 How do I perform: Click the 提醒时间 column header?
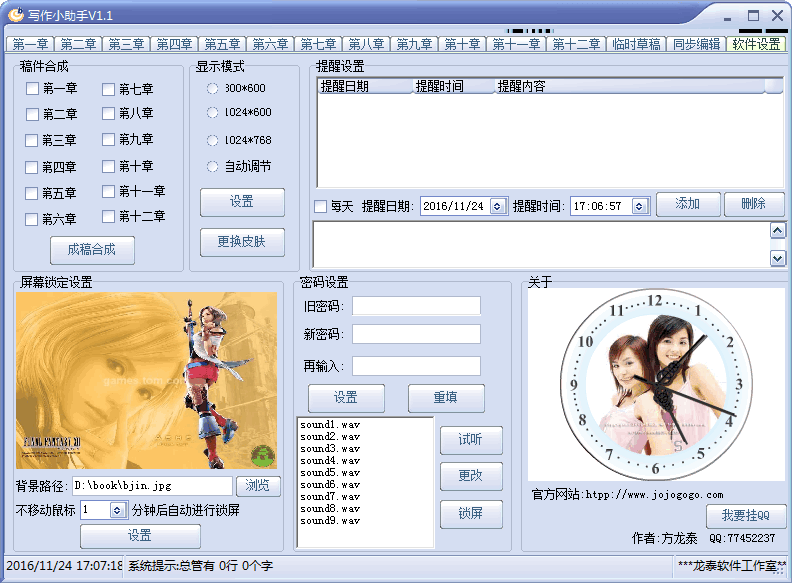453,86
